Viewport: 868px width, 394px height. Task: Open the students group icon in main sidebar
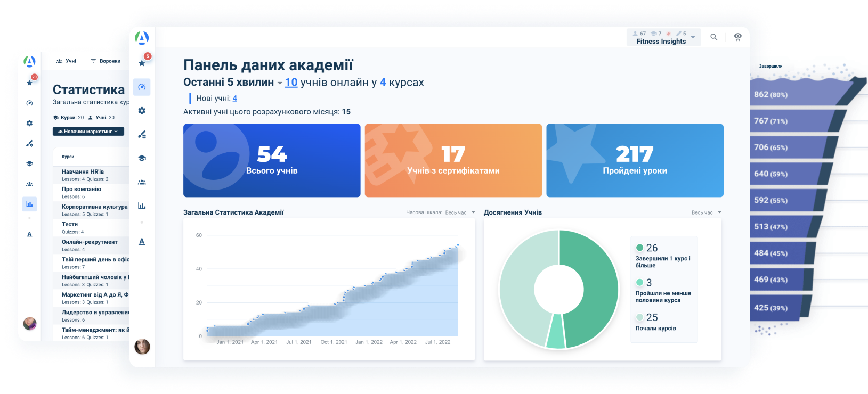(x=142, y=182)
